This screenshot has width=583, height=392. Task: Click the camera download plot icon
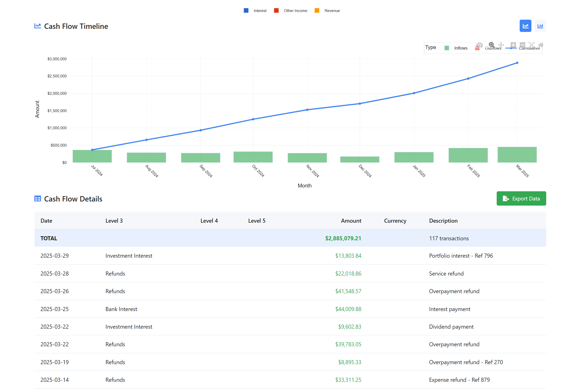[479, 45]
